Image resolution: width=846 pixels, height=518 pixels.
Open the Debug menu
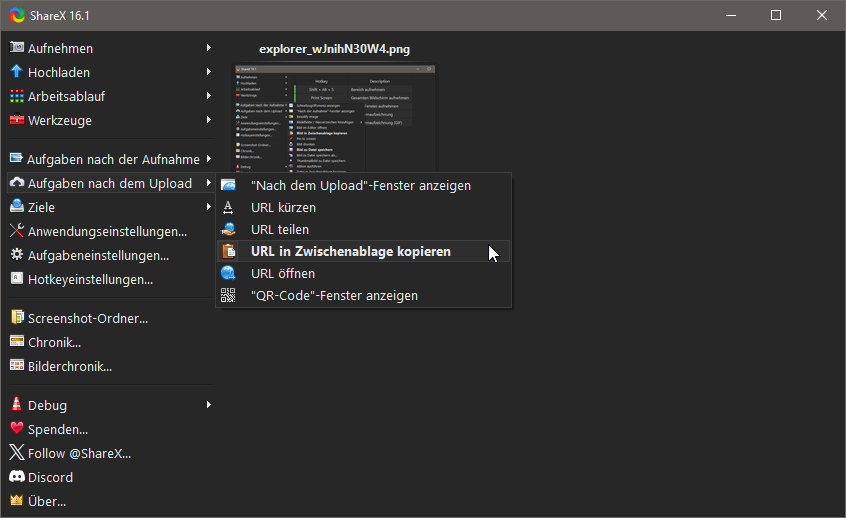pos(111,405)
